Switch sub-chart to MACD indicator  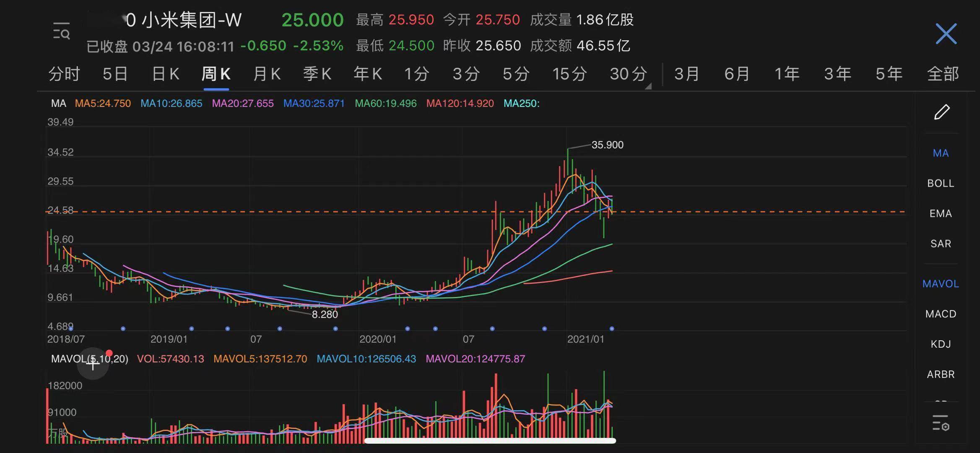(x=941, y=314)
